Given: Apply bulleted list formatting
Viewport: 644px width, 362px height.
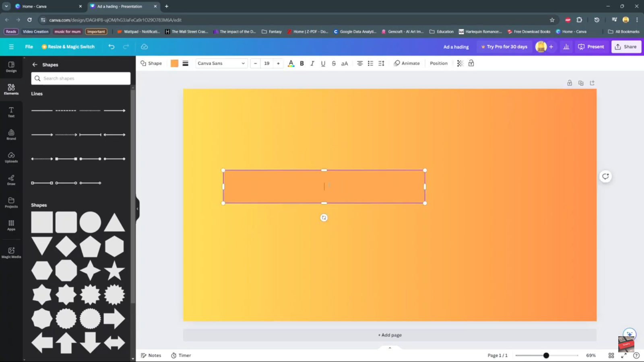Looking at the screenshot, I should (370, 63).
